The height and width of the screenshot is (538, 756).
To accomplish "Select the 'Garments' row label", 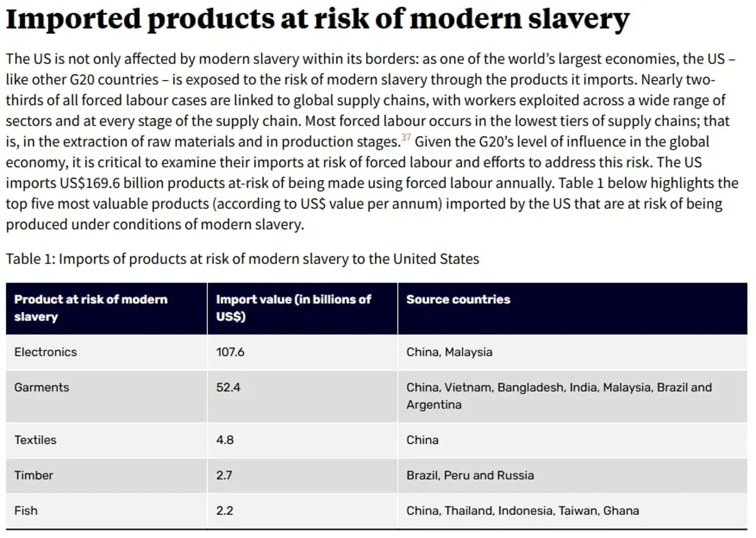I will coord(106,396).
